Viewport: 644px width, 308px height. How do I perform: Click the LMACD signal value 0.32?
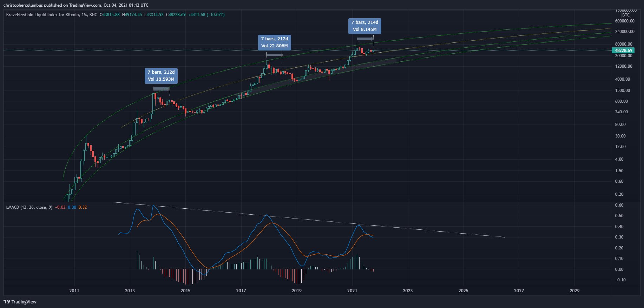(x=83, y=207)
